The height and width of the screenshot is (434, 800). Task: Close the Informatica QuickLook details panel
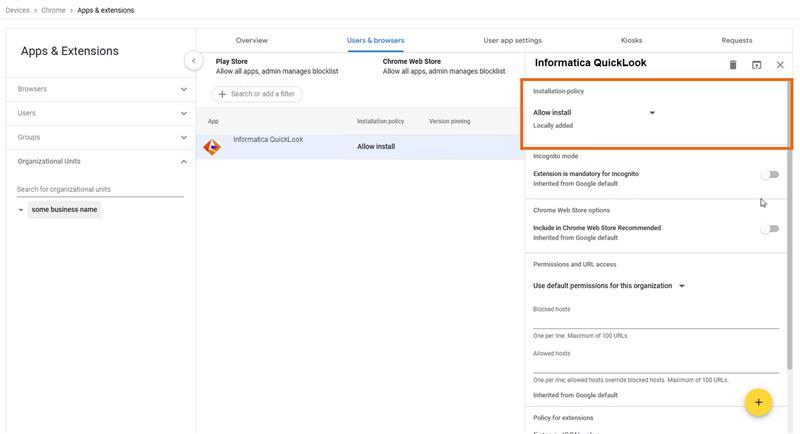(780, 65)
